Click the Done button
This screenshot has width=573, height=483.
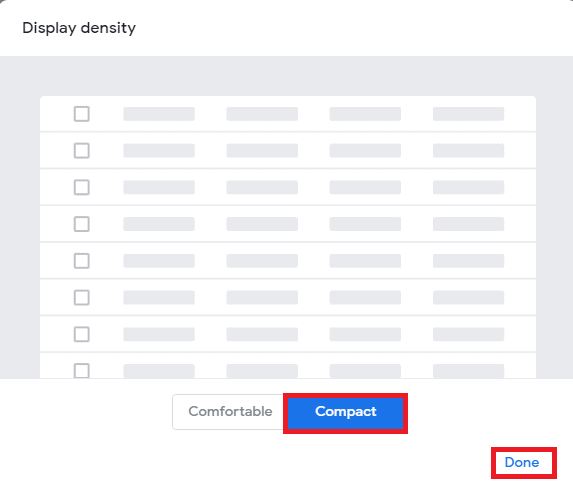tap(522, 463)
